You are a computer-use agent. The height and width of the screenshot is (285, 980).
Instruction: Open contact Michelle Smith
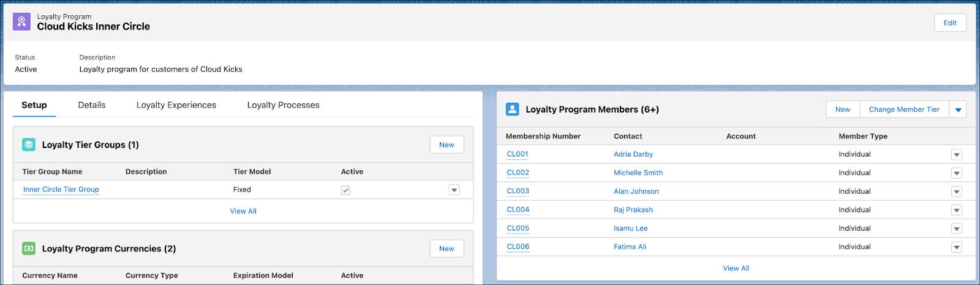[638, 172]
